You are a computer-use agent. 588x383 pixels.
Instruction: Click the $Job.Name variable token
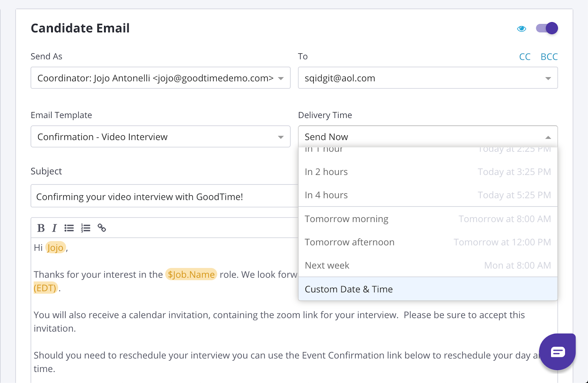point(191,275)
